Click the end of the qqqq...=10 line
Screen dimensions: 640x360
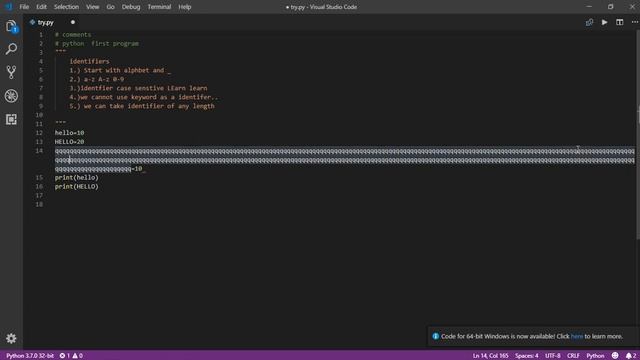(143, 169)
